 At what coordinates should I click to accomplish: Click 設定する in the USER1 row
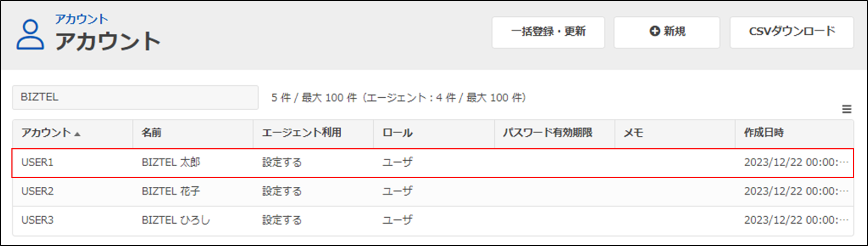coord(282,162)
